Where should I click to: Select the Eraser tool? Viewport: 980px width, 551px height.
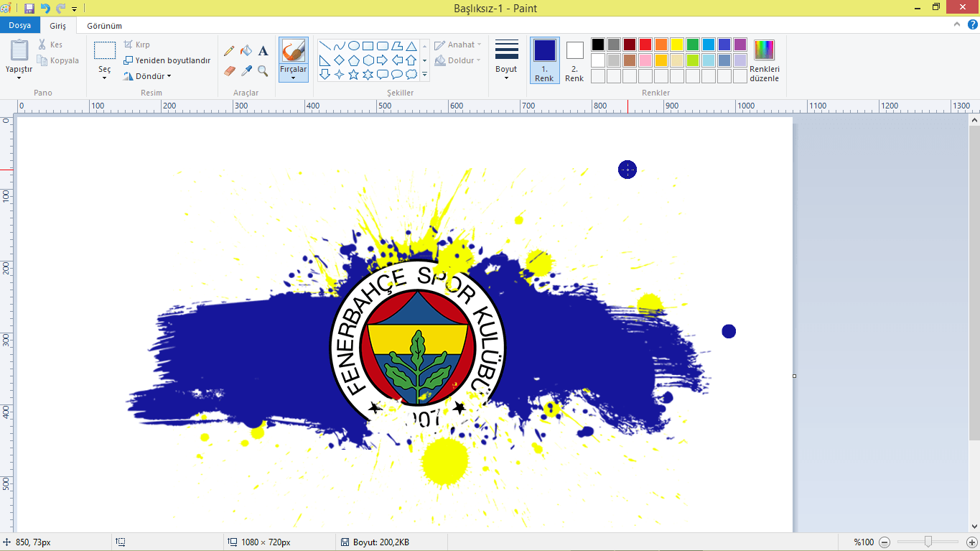tap(229, 70)
